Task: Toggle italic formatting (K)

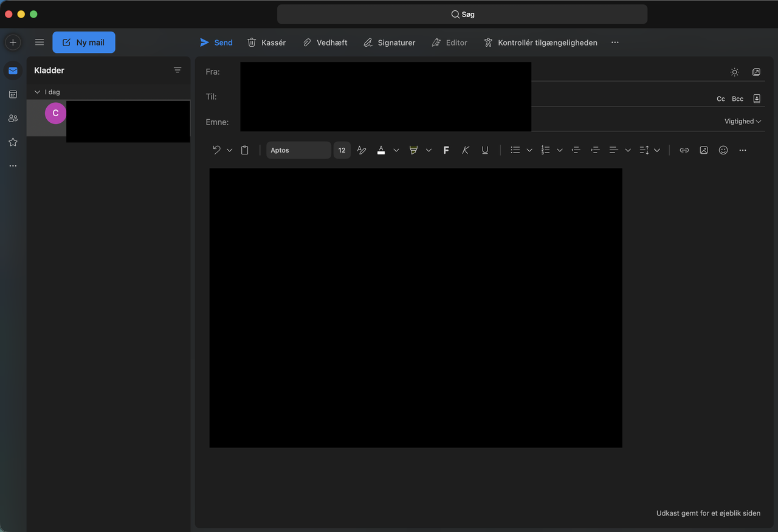Action: click(466, 150)
